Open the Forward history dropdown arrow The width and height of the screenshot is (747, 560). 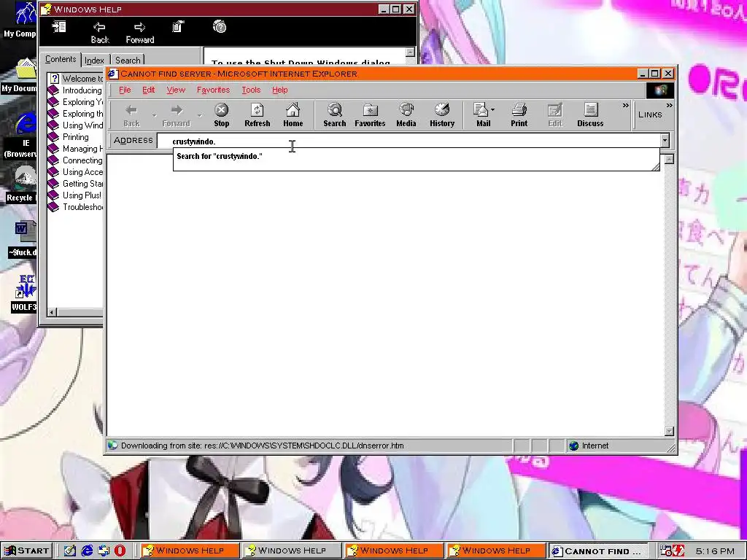click(x=200, y=115)
